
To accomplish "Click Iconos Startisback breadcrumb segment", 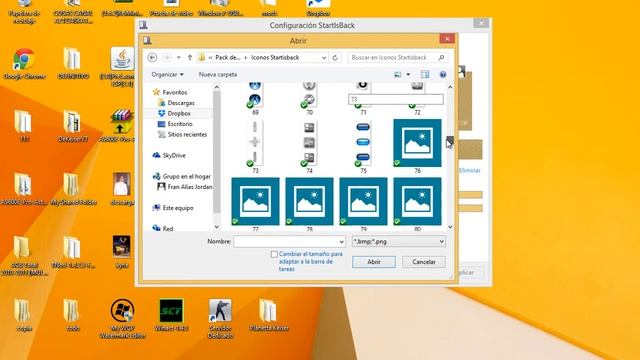I will coord(275,58).
